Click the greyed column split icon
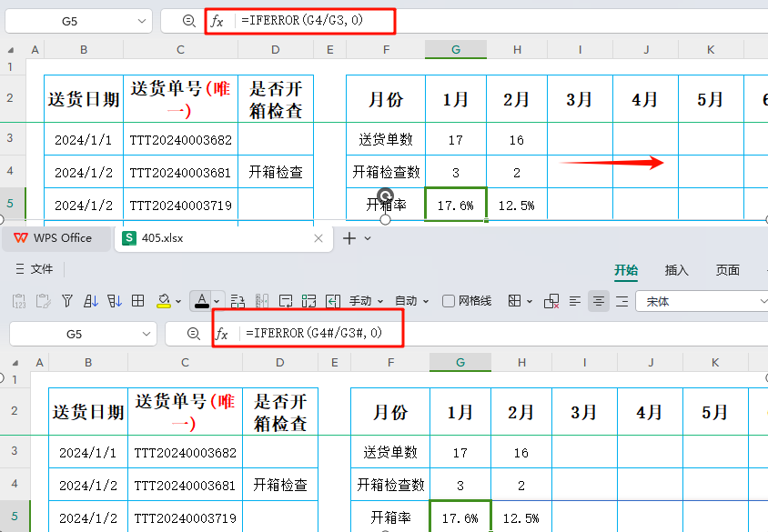 pos(261,300)
